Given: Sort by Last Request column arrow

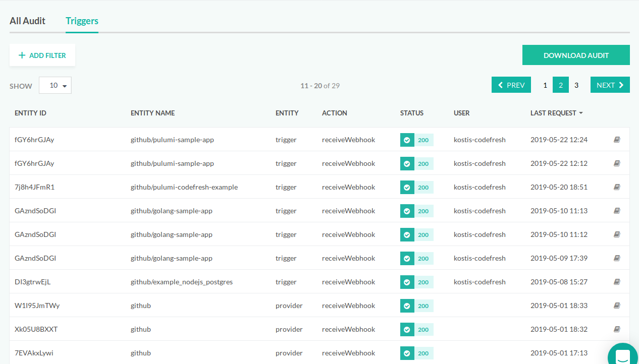Looking at the screenshot, I should click(x=581, y=113).
